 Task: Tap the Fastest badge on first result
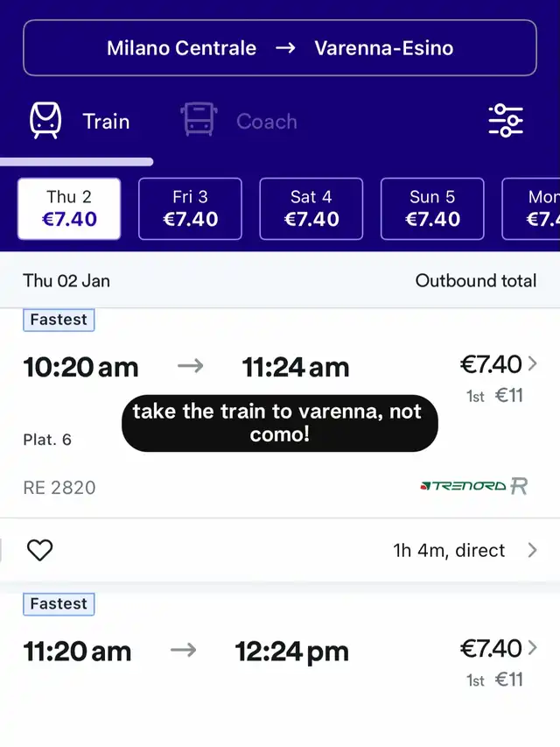[59, 320]
